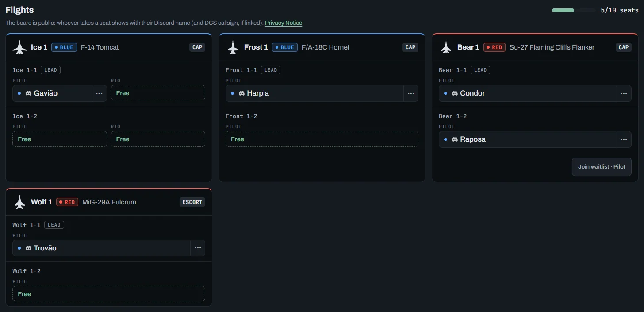Click the Ice 1 flight jet icon
Screen dimensions: 644x312
tap(19, 47)
